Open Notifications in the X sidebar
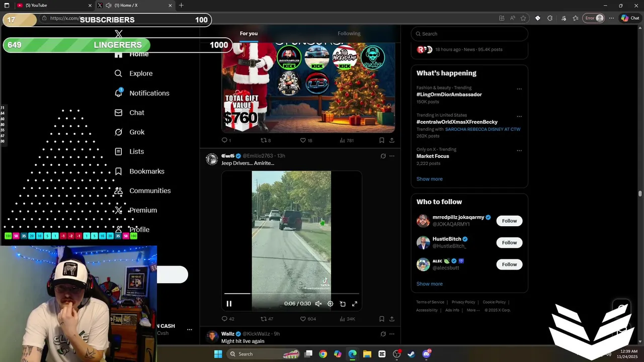 tap(142, 93)
